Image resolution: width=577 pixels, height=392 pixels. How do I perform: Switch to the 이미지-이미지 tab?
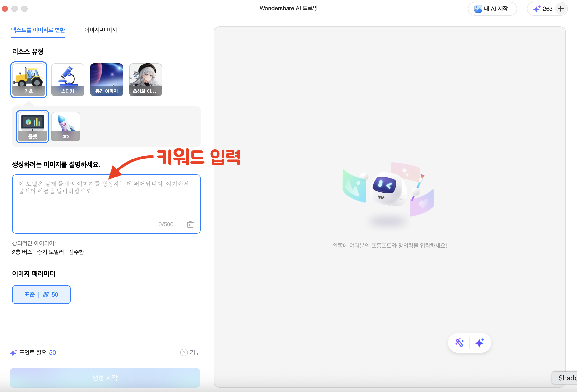pyautogui.click(x=101, y=30)
